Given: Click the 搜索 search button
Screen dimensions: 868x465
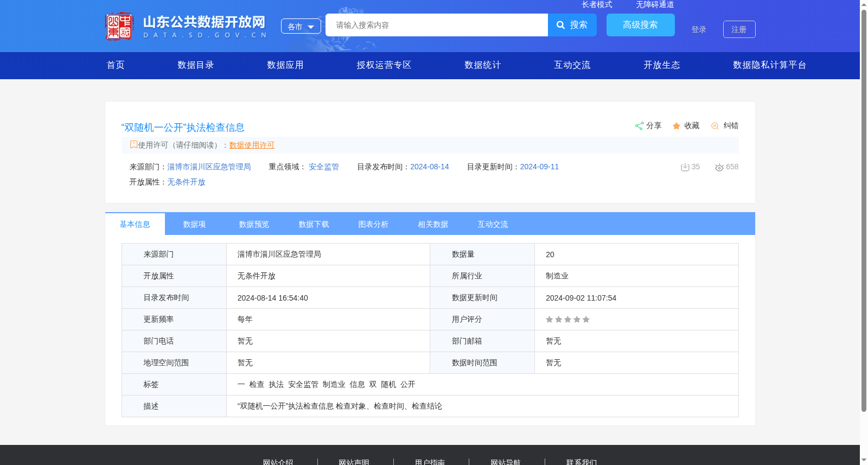Looking at the screenshot, I should (x=572, y=25).
